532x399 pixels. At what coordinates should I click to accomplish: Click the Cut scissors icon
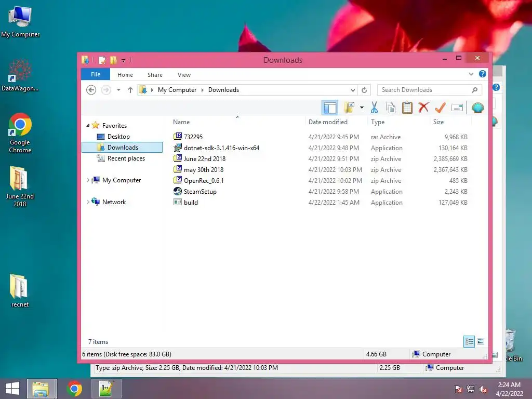click(x=374, y=108)
